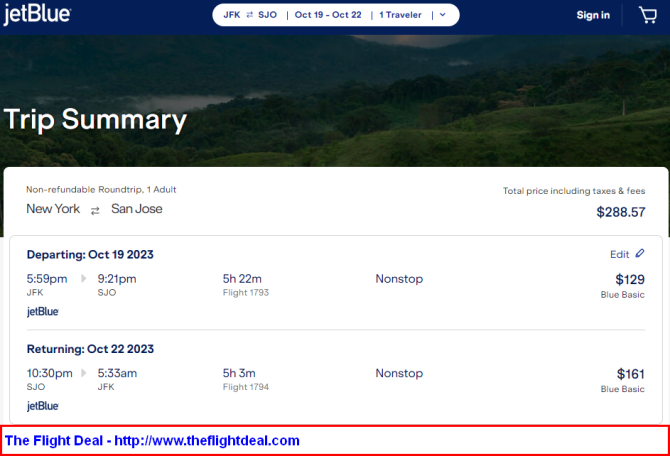
Task: Click the jetBlue logo in header
Action: tap(37, 15)
